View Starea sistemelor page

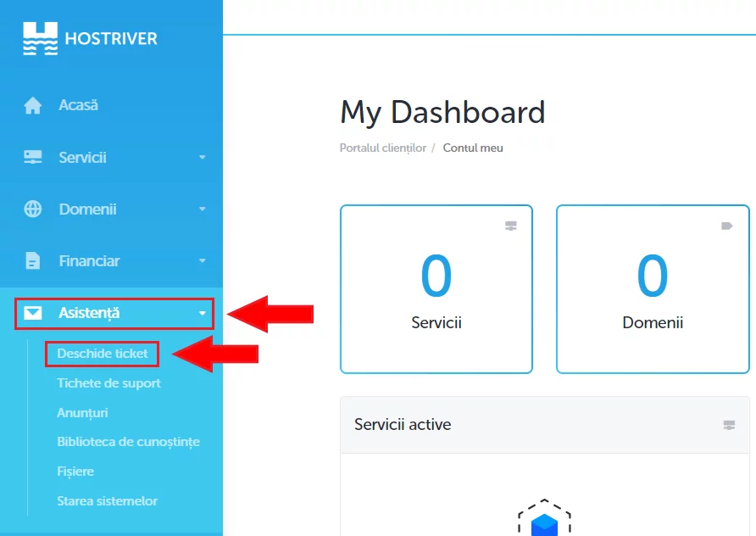[x=107, y=500]
